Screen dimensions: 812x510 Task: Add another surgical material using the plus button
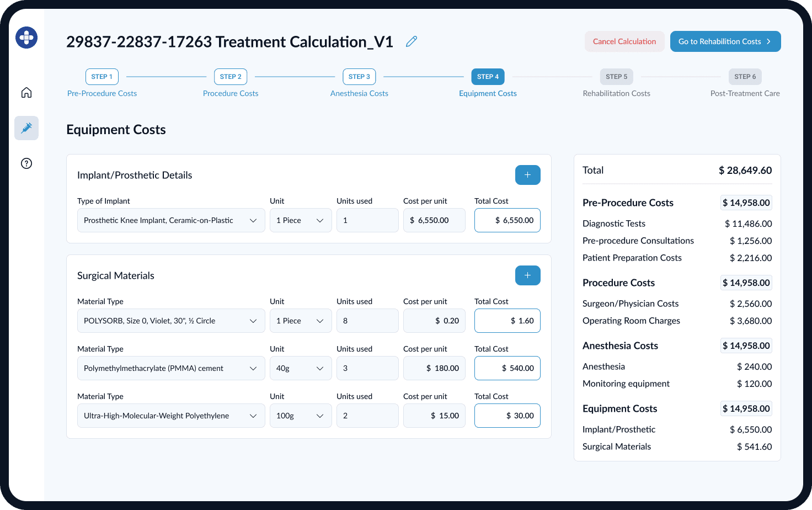point(527,275)
